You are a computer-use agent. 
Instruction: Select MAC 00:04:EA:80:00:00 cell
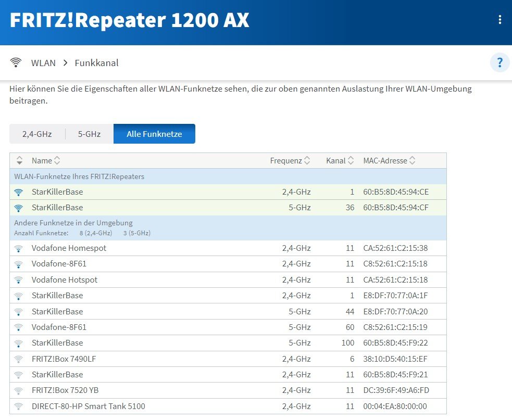(395, 406)
